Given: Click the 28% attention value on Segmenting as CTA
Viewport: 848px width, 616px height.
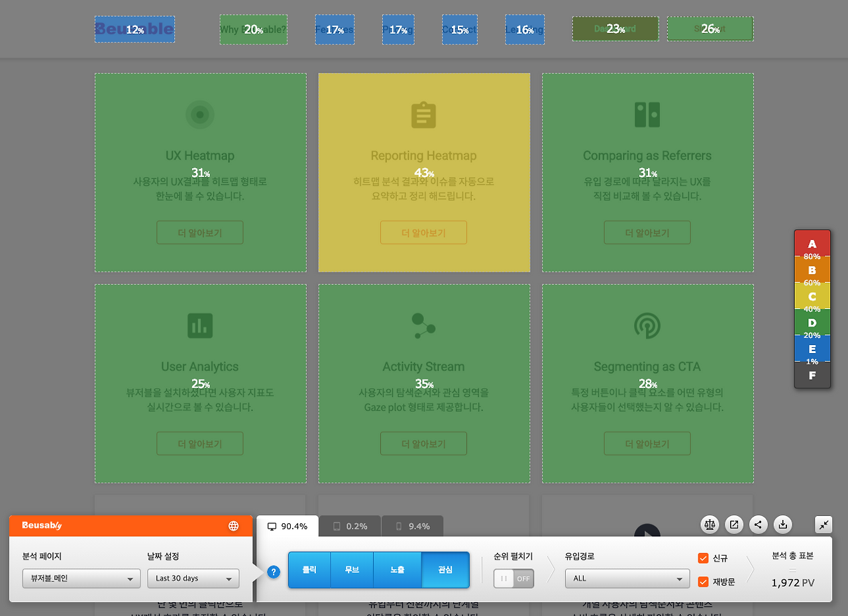Looking at the screenshot, I should coord(647,384).
